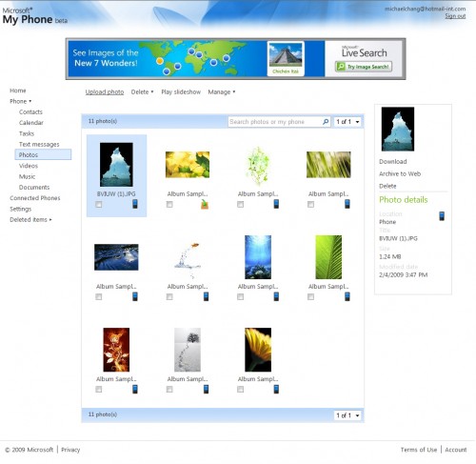Check the blue lake photo checkbox
The width and height of the screenshot is (476, 464).
[x=99, y=296]
